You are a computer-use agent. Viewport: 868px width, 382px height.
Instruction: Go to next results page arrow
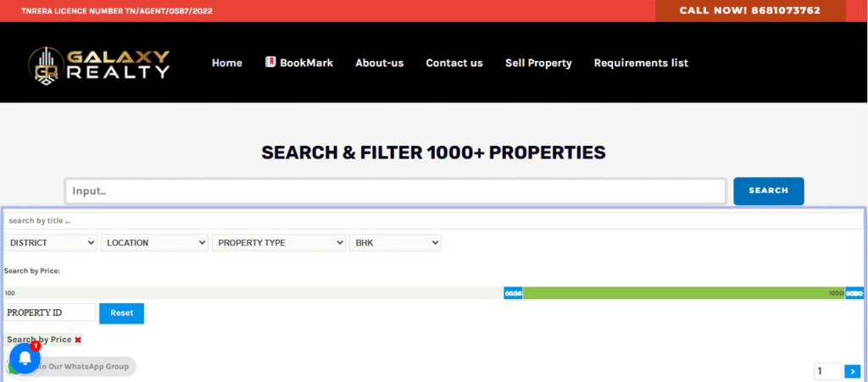[x=853, y=372]
